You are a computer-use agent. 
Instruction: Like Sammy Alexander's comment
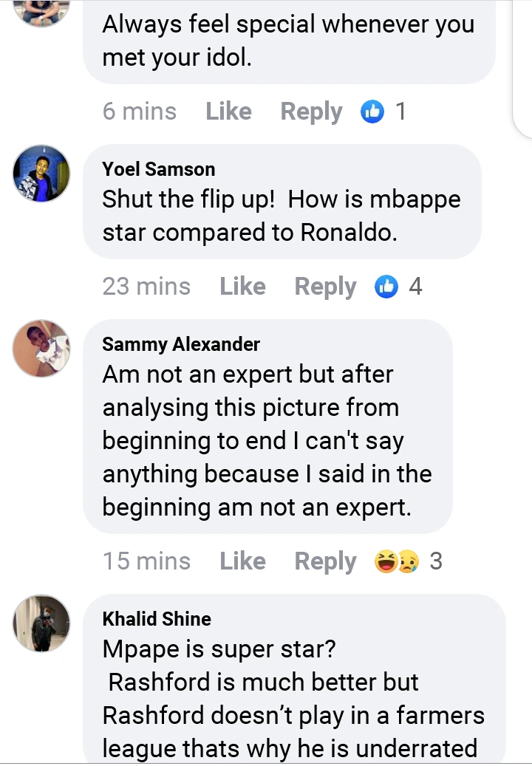click(242, 561)
